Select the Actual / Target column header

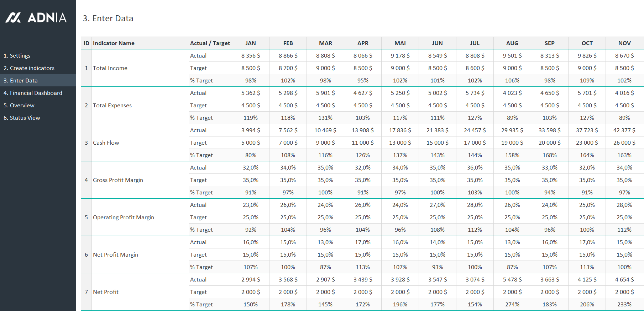coord(210,43)
